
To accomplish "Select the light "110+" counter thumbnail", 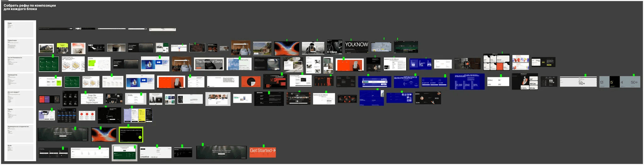I will [x=578, y=82].
